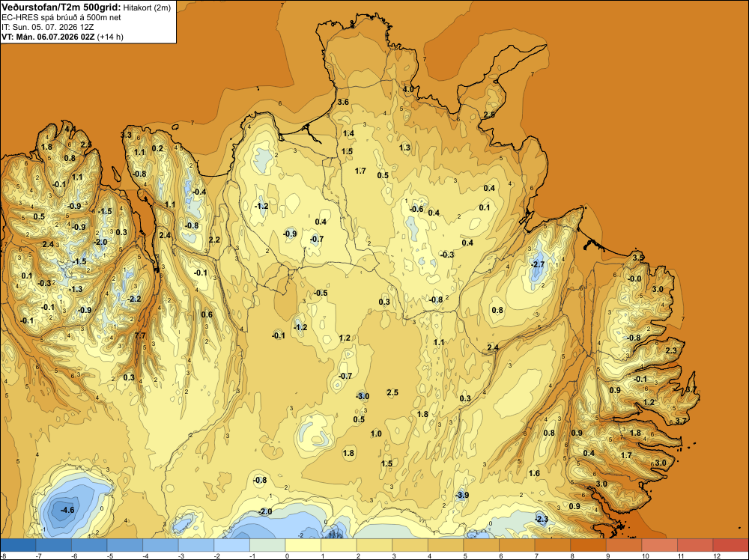Click the VT valid time line
This screenshot has height=560, width=749.
pos(62,37)
